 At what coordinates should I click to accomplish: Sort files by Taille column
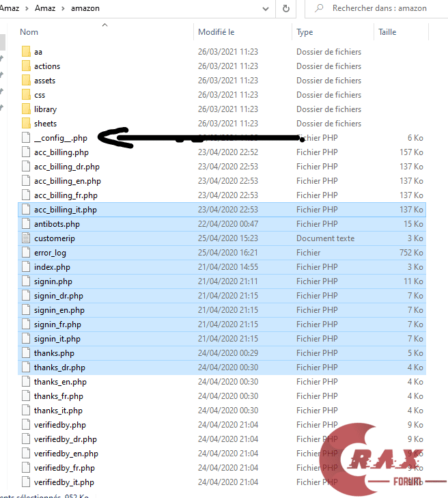click(x=387, y=31)
